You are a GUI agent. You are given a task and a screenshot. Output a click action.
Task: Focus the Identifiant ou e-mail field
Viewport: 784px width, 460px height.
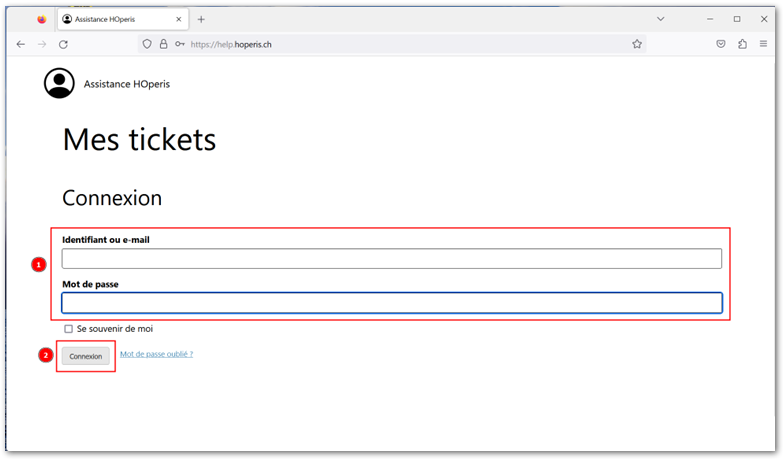tap(391, 259)
